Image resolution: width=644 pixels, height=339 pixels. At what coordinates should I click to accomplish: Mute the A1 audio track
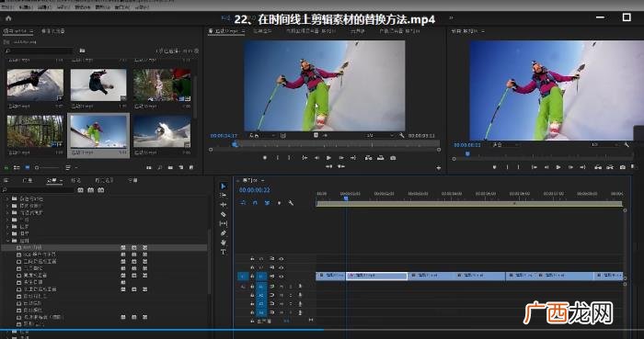pos(282,286)
